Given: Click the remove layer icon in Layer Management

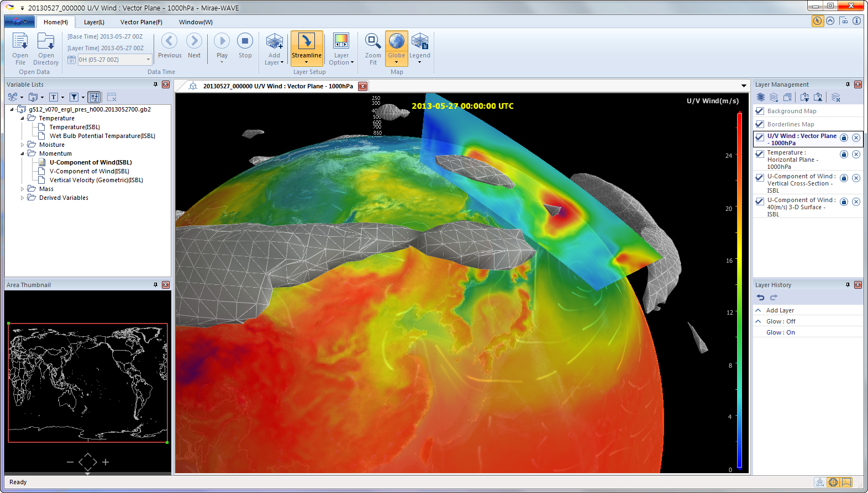Looking at the screenshot, I should [774, 97].
